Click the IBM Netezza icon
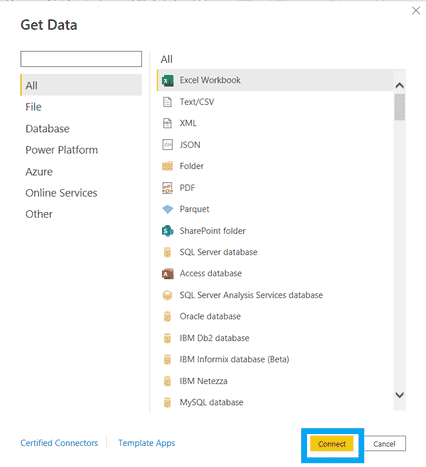The image size is (426, 467). pos(167,381)
